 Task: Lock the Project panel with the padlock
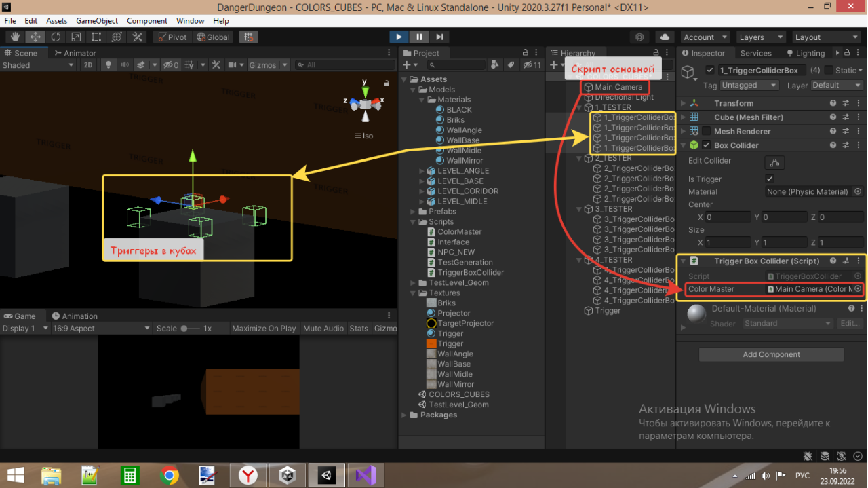(x=525, y=53)
